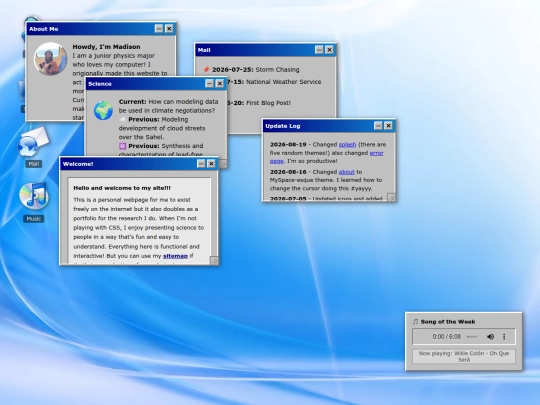Follow the error page link
The height and width of the screenshot is (405, 540).
pyautogui.click(x=326, y=157)
